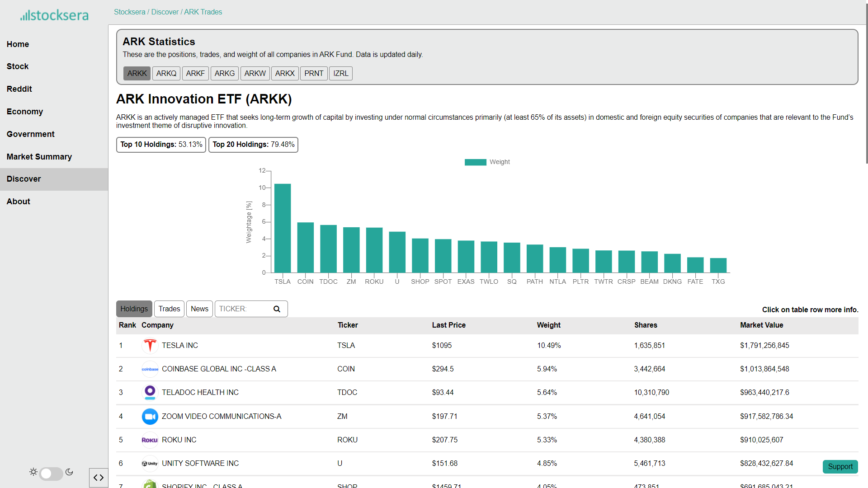
Task: Switch to the Trades tab
Action: (169, 309)
